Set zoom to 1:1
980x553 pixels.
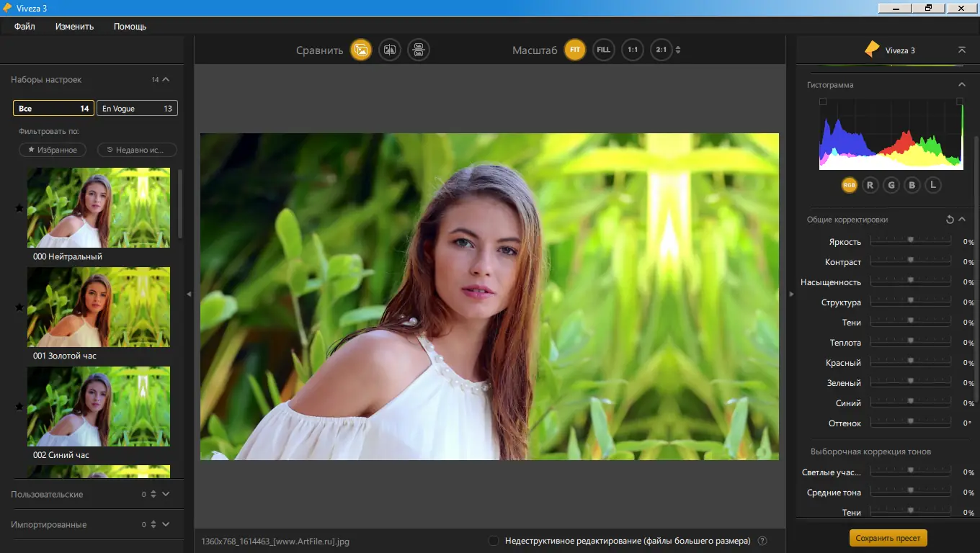(632, 50)
